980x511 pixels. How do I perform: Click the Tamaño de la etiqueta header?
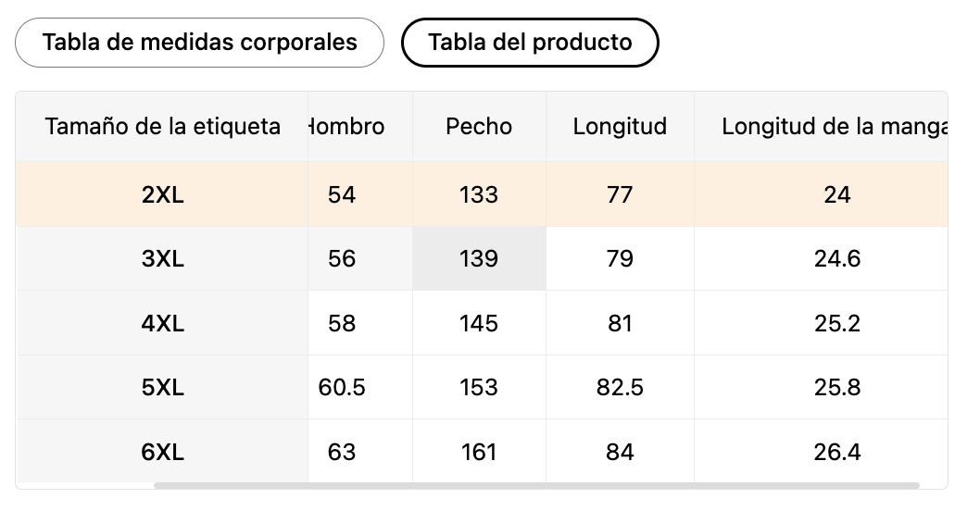(162, 126)
